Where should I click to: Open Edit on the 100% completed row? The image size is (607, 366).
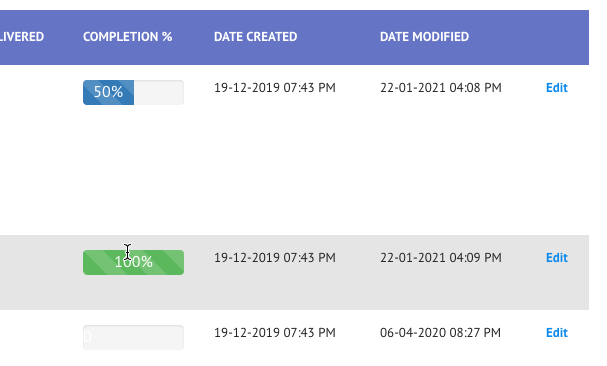click(557, 258)
